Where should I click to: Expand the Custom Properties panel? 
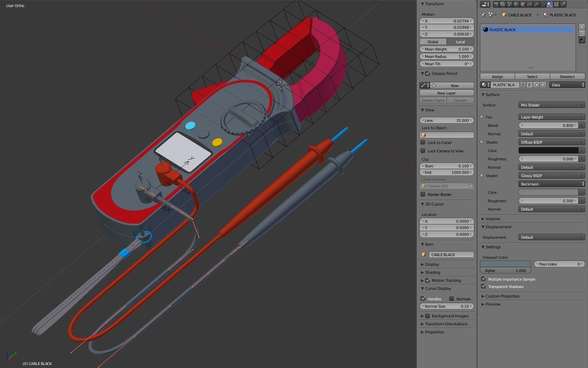coord(500,296)
